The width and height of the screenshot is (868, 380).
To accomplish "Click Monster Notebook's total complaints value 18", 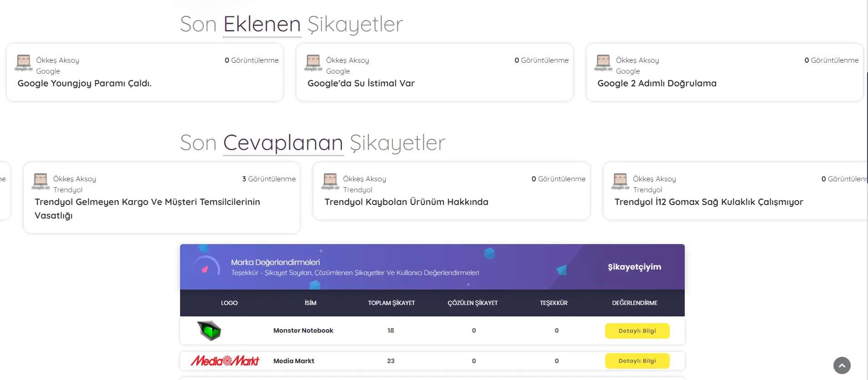I will point(391,330).
